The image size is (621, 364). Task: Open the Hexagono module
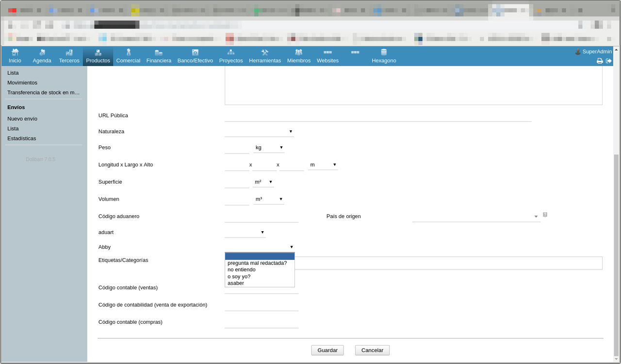coord(384,56)
